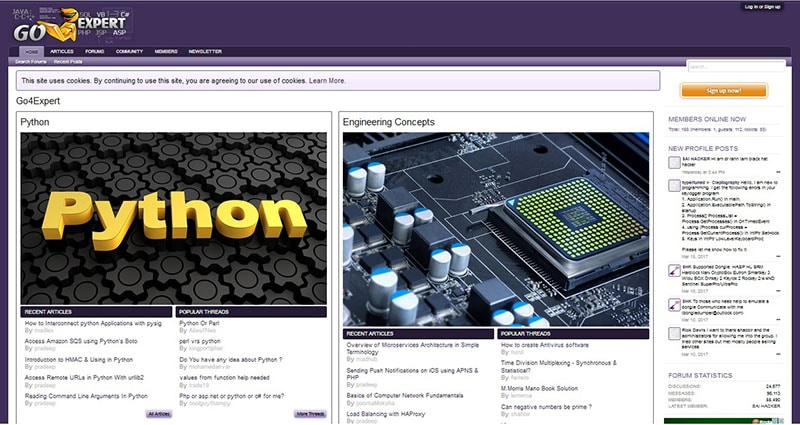Open SAI HACKER's avatar in profile posts

point(674,163)
